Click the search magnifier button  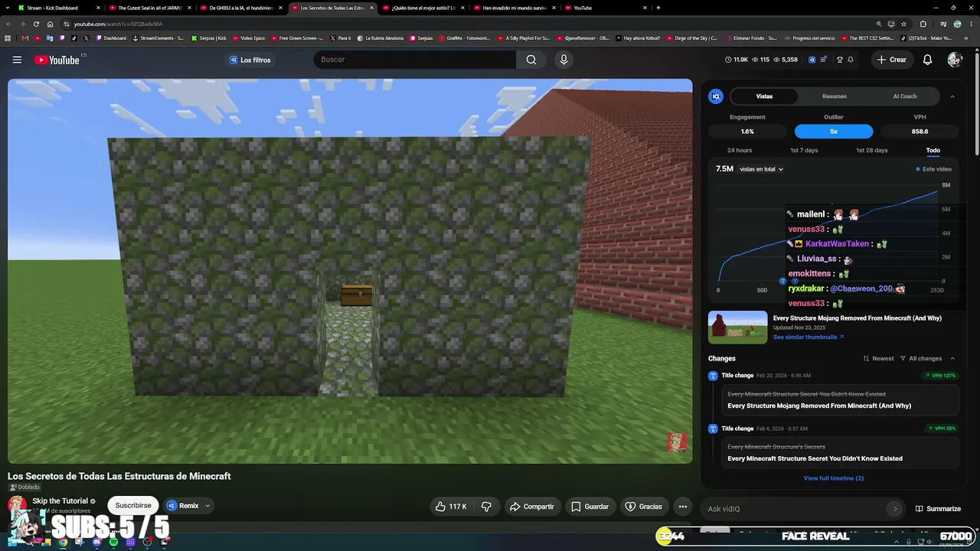tap(531, 60)
